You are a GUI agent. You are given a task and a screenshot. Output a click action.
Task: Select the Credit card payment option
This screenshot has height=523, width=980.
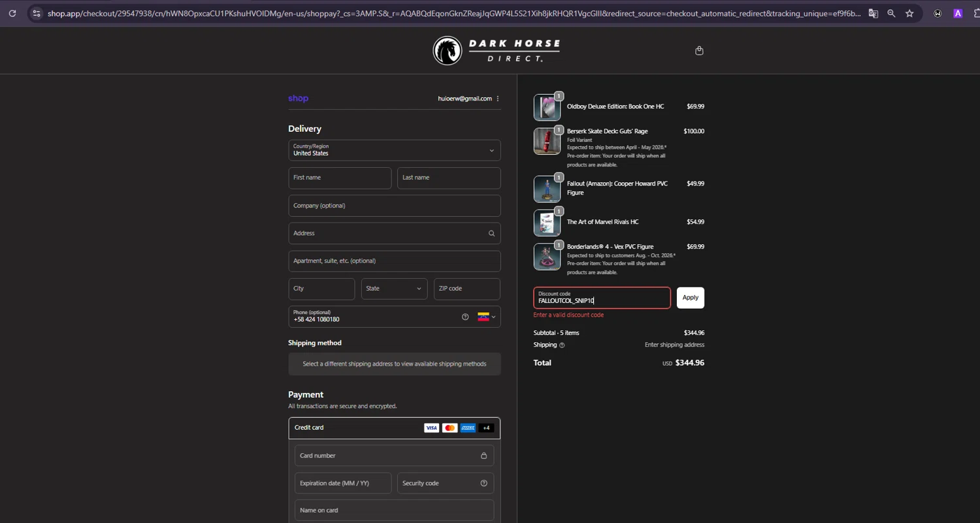[x=395, y=428]
